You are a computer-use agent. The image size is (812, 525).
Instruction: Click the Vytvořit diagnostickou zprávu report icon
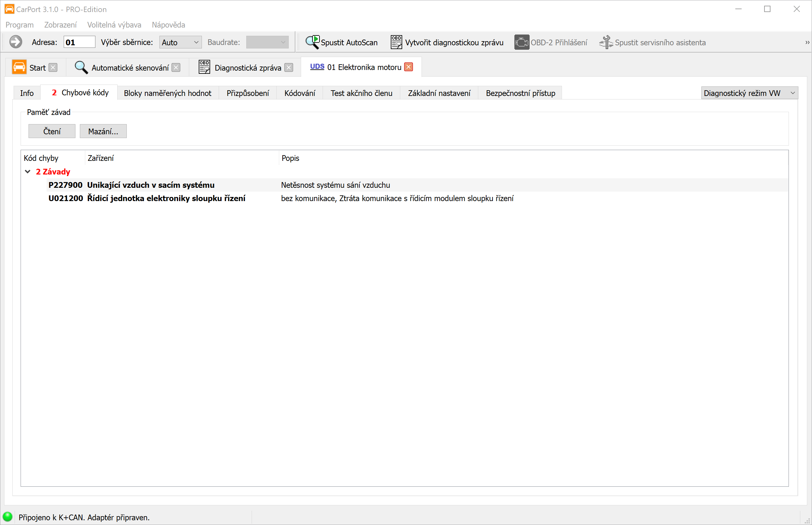coord(396,42)
